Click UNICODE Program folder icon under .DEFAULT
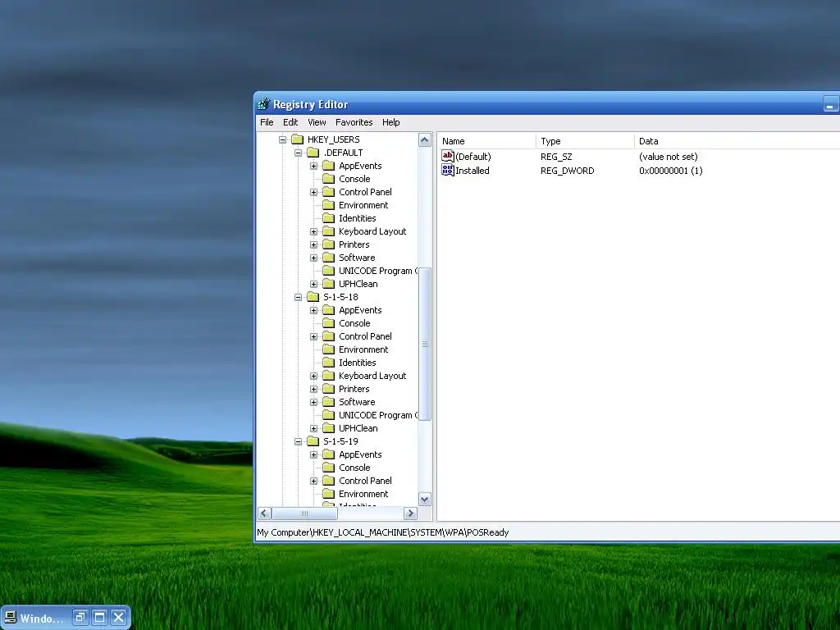This screenshot has width=840, height=630. [328, 271]
